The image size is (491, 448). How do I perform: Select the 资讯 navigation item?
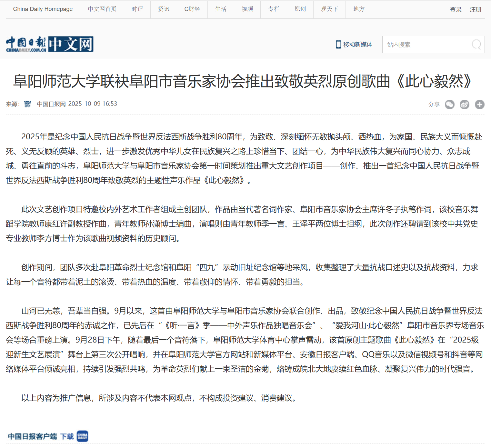coord(164,9)
